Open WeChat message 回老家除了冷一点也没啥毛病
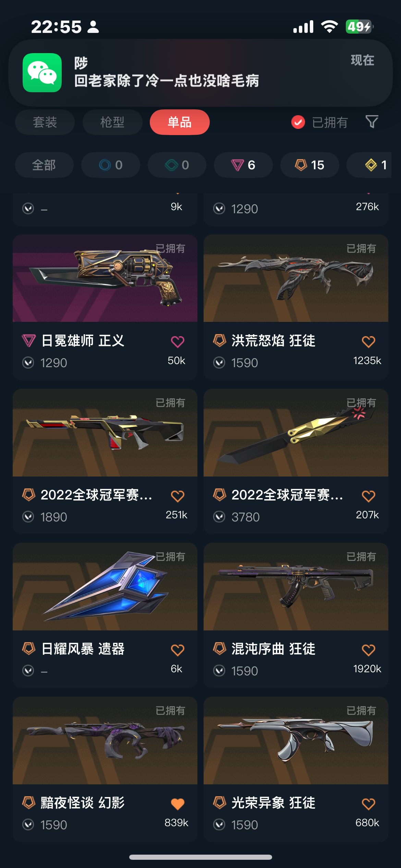Viewport: 401px width, 868px height. (167, 81)
